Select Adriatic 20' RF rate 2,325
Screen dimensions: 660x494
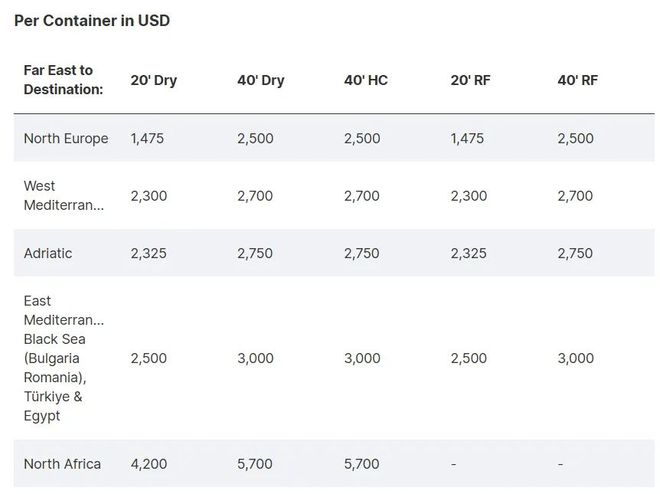coord(468,253)
